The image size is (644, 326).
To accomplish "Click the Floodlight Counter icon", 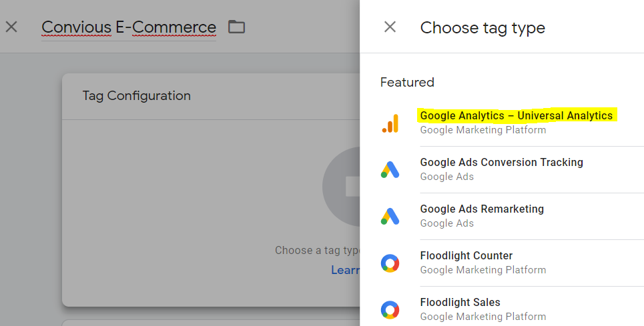I will (390, 263).
